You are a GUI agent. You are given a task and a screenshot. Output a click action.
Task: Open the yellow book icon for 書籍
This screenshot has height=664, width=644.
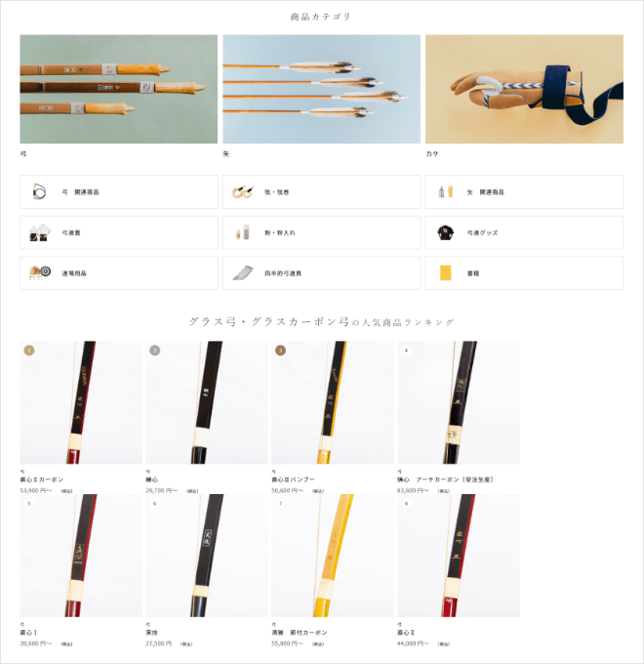(446, 272)
